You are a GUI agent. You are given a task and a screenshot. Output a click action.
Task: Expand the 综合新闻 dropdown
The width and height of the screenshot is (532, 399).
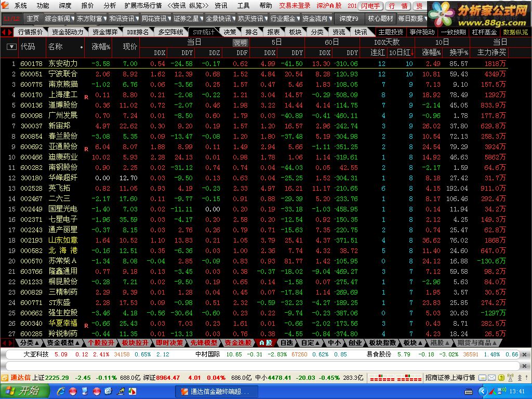click(73, 19)
